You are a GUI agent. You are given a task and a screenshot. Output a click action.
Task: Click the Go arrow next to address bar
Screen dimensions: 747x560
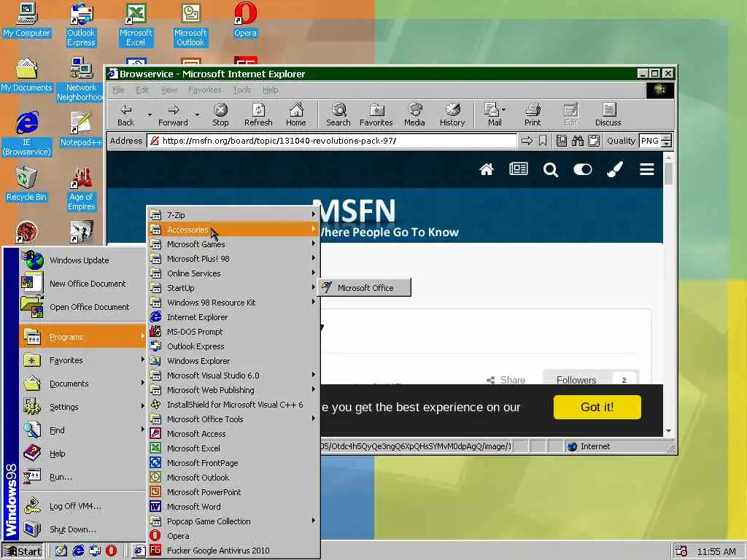(x=527, y=141)
